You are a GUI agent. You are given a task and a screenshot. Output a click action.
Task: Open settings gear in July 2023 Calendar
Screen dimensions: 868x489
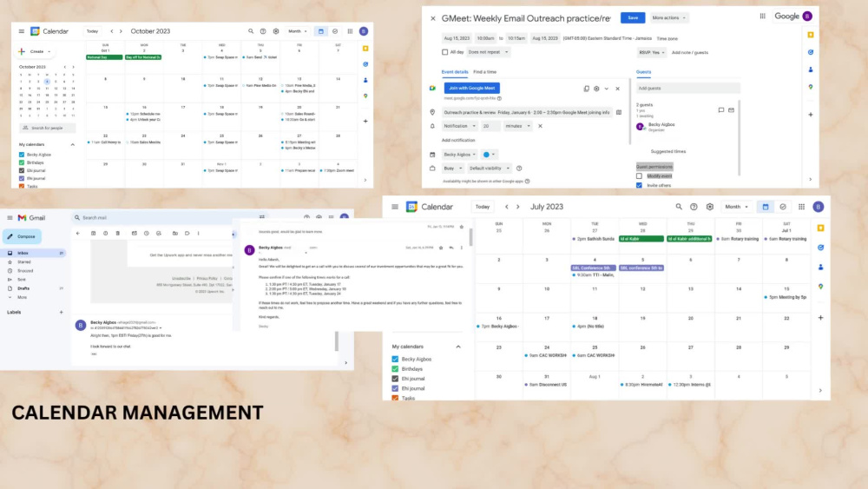(x=710, y=207)
